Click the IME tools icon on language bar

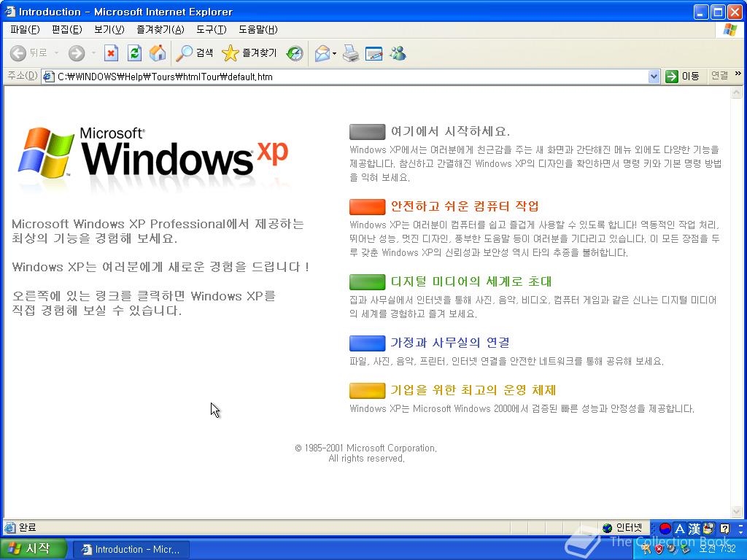[709, 528]
